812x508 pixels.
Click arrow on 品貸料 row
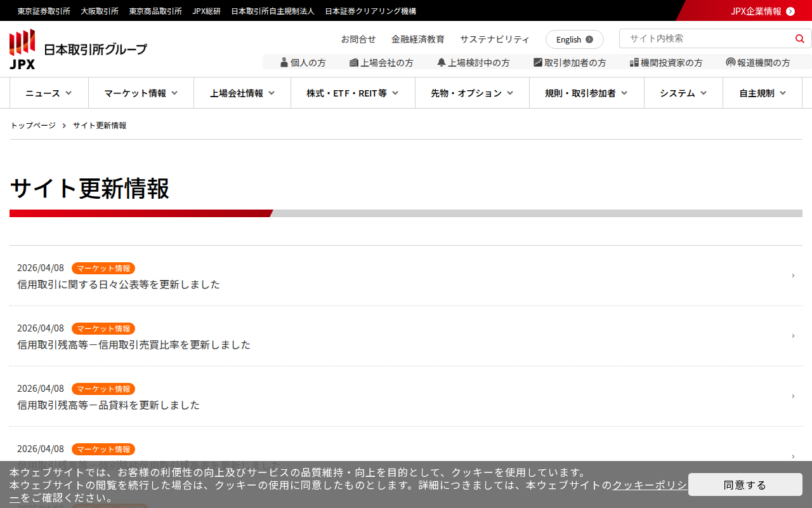pos(793,396)
